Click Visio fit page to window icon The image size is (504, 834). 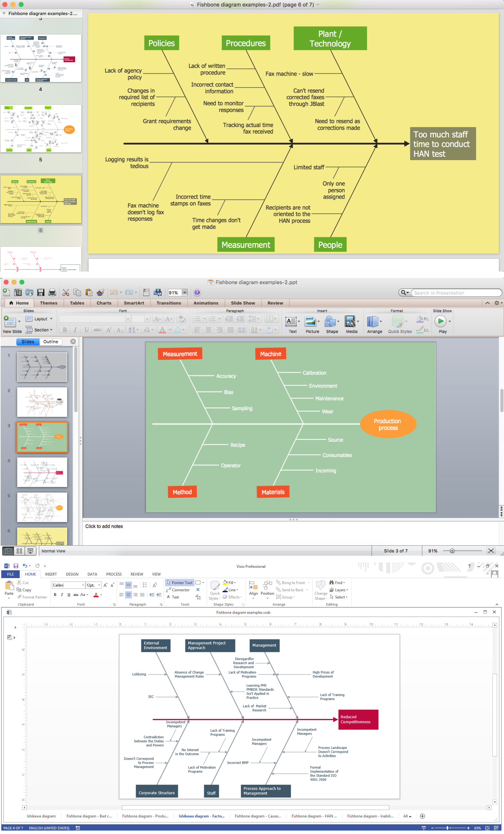tap(487, 828)
